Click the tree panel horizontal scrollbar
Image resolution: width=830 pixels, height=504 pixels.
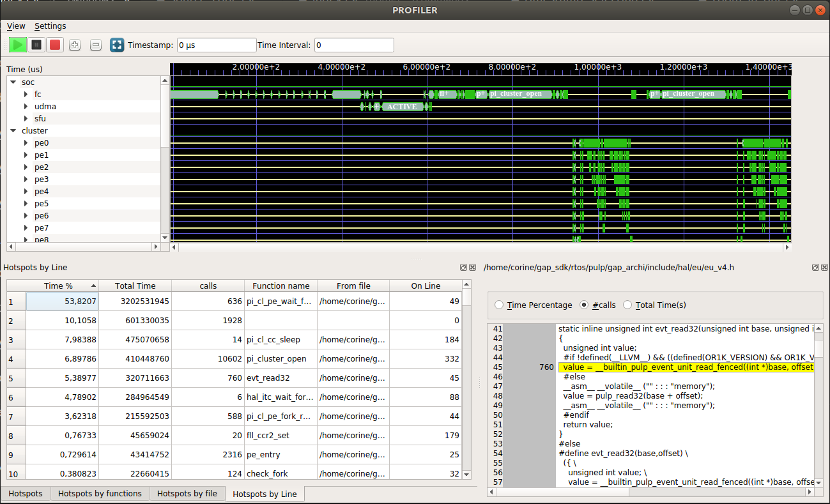(83, 247)
